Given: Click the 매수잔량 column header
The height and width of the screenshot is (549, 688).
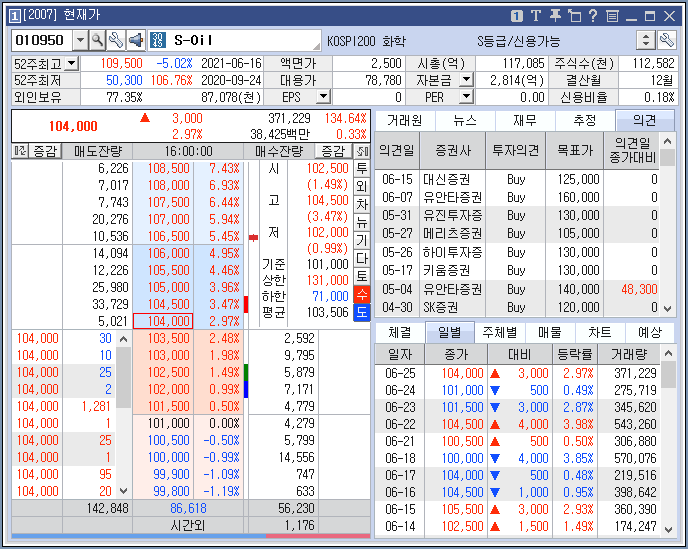Looking at the screenshot, I should click(279, 151).
